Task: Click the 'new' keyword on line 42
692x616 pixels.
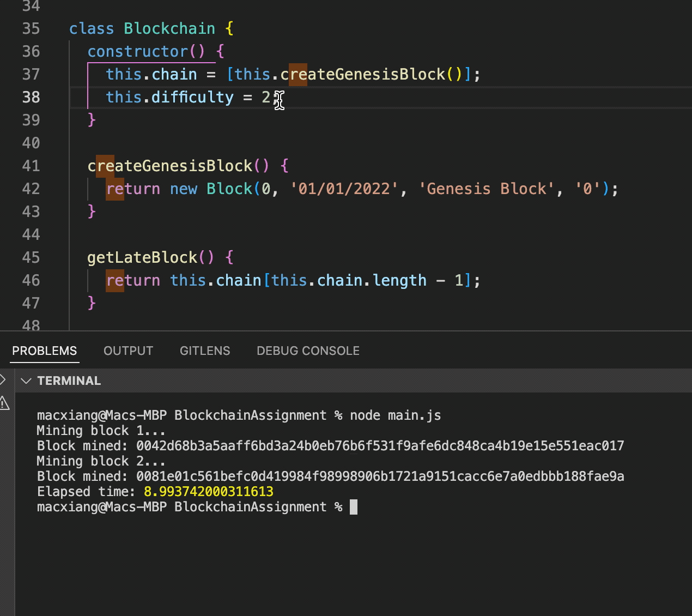Action: point(183,189)
